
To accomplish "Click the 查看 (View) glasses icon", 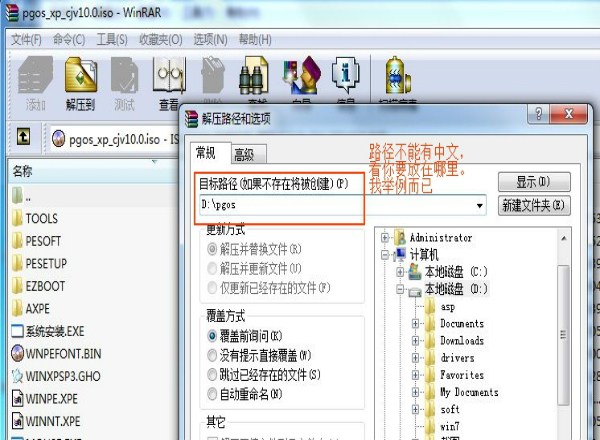I will pos(169,80).
